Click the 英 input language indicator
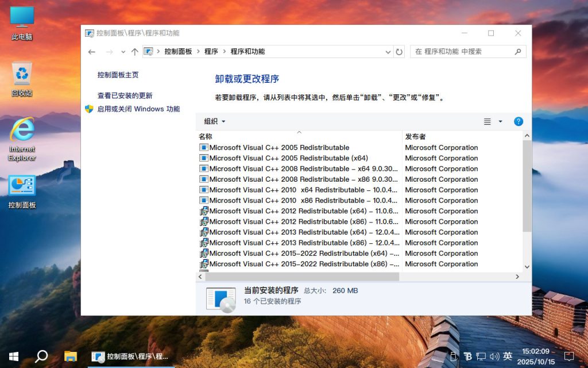This screenshot has height=368, width=588. click(508, 356)
